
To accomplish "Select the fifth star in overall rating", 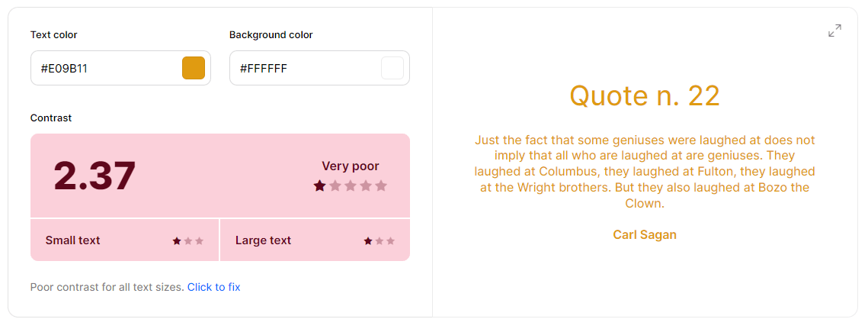I will (381, 185).
